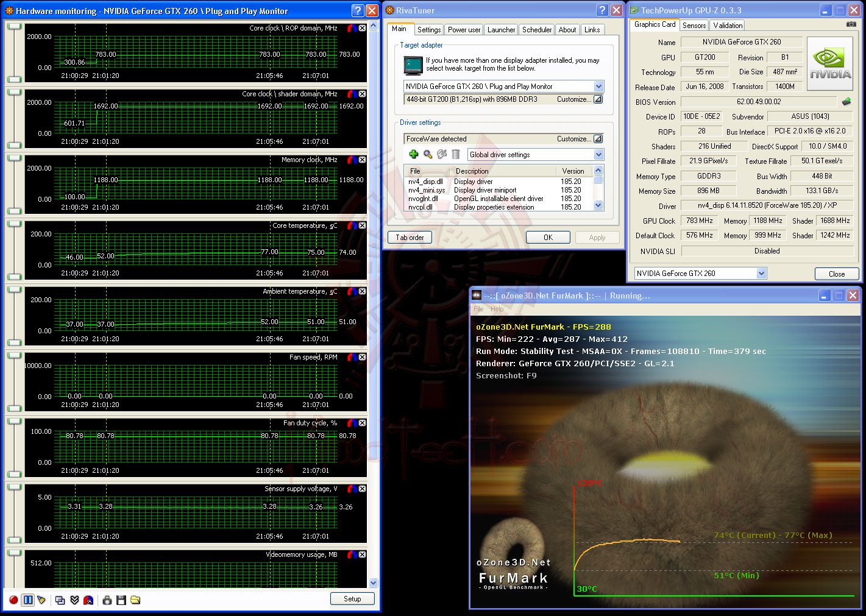Click the Setup button in Hardware monitoring
The width and height of the screenshot is (866, 616).
(x=352, y=599)
